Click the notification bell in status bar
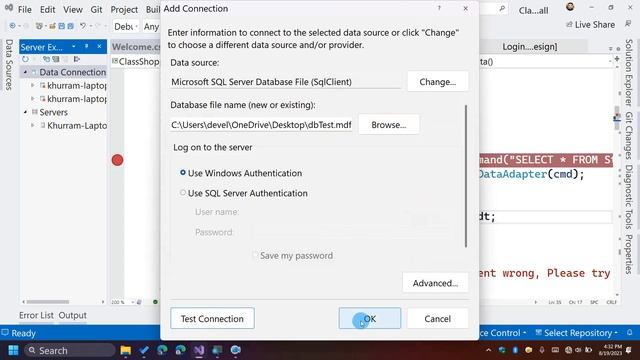 (629, 333)
